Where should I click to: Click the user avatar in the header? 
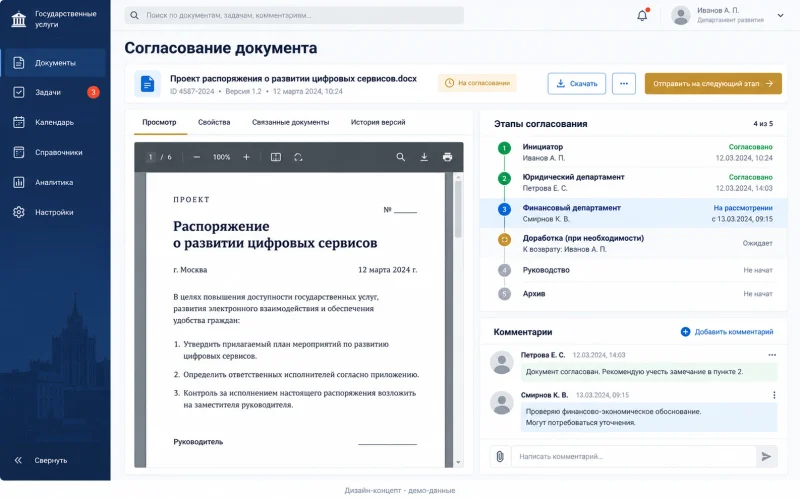coord(681,15)
